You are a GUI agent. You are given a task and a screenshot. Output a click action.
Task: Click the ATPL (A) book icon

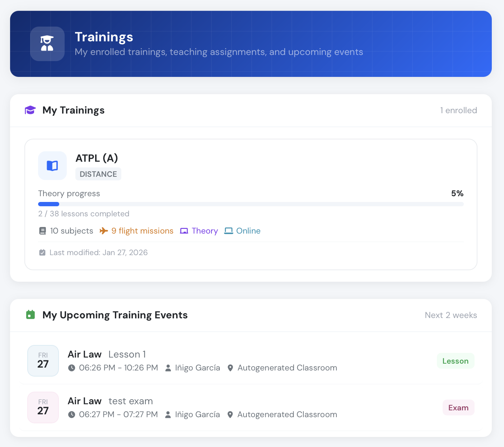[x=52, y=166]
